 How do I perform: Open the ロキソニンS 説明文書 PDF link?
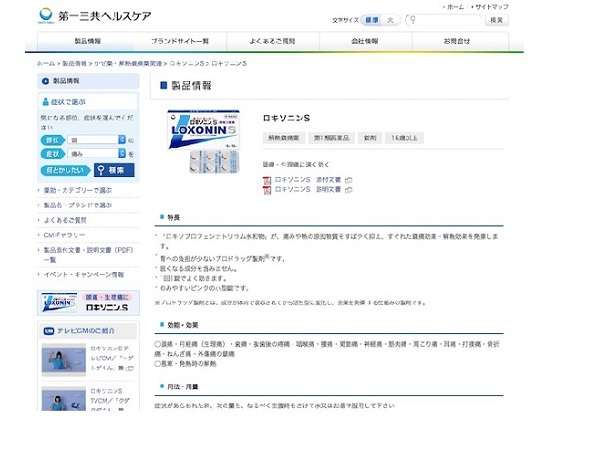[x=308, y=189]
